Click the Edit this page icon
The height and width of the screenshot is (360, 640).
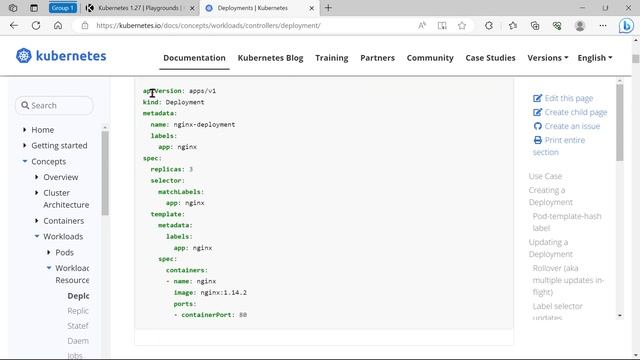coord(537,98)
